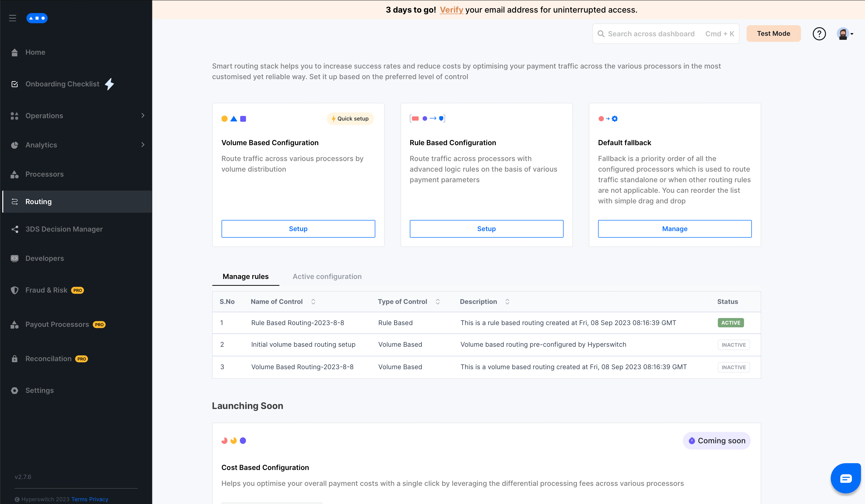
Task: Select the Manage rules tab
Action: tap(245, 276)
